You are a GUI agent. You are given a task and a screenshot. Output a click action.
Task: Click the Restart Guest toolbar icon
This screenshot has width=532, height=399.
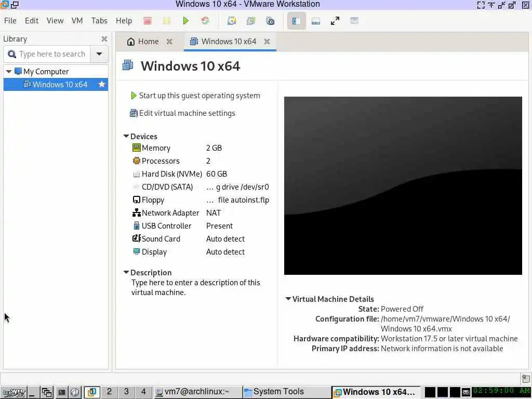(205, 21)
